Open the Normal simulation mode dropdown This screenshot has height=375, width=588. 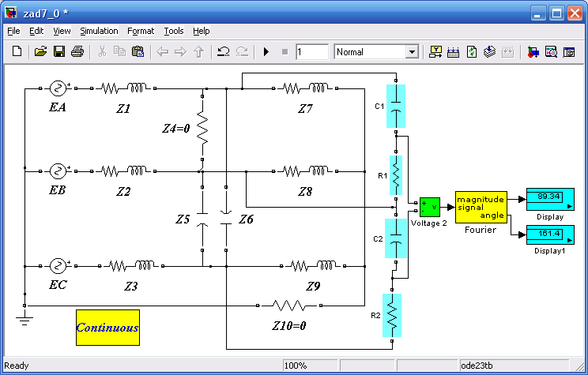pyautogui.click(x=376, y=51)
